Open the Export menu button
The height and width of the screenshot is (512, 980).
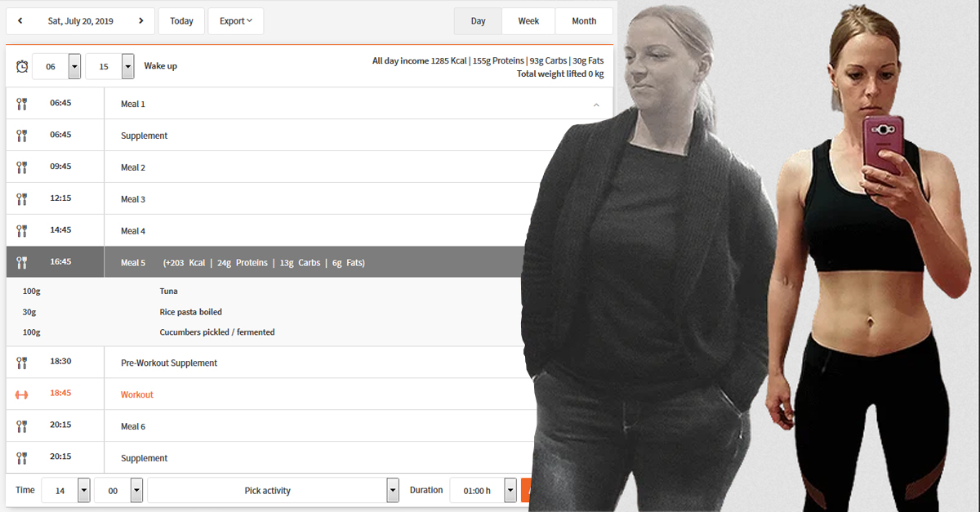[235, 21]
